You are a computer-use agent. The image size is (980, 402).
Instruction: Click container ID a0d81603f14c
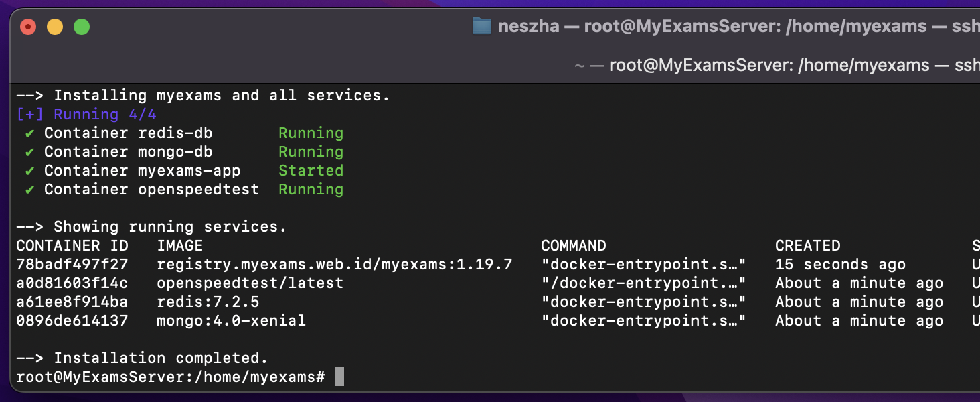pos(72,283)
